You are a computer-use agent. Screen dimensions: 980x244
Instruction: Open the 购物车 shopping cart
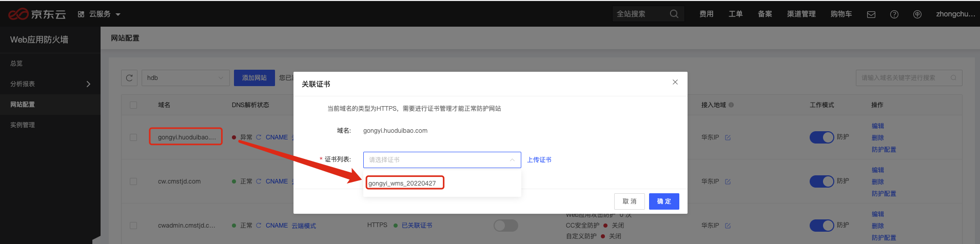[841, 14]
